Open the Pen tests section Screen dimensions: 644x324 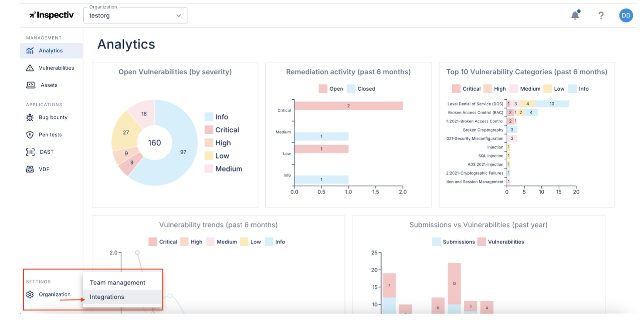pos(48,135)
